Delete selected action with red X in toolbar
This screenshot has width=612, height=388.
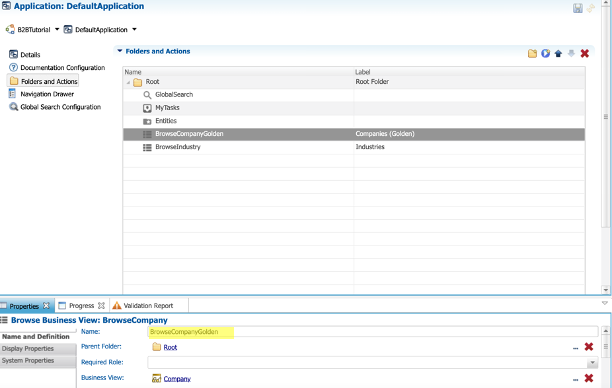(x=585, y=53)
